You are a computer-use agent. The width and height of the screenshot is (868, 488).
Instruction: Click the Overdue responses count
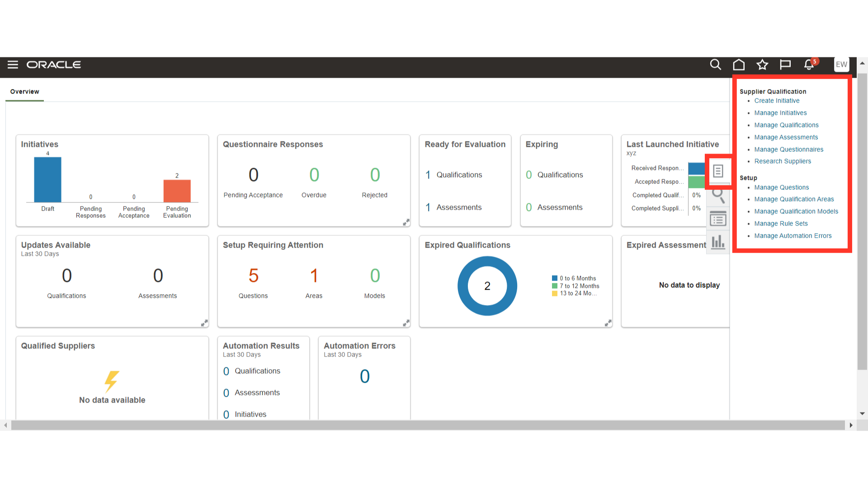pos(314,175)
